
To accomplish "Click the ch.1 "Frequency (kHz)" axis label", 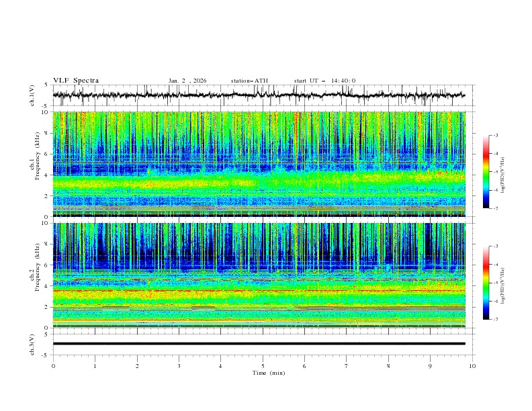I will point(38,156).
